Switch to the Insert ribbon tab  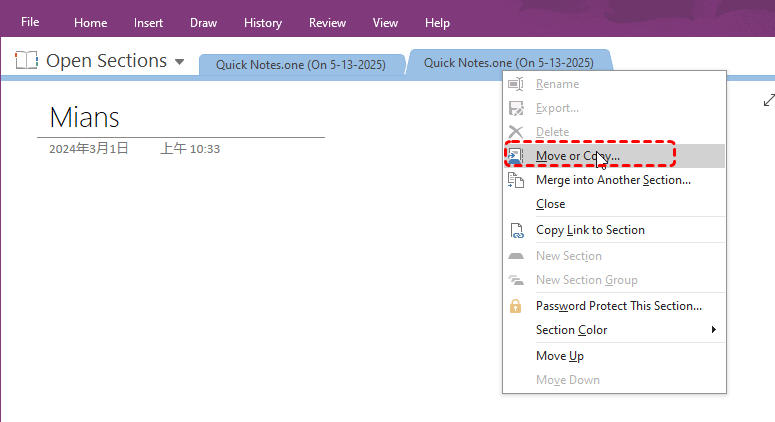148,23
